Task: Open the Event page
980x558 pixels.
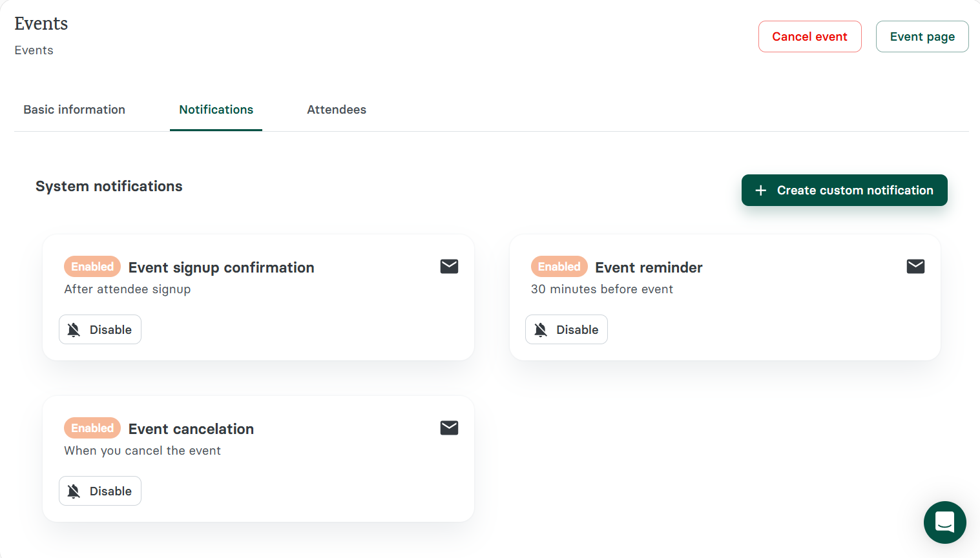Action: tap(922, 36)
